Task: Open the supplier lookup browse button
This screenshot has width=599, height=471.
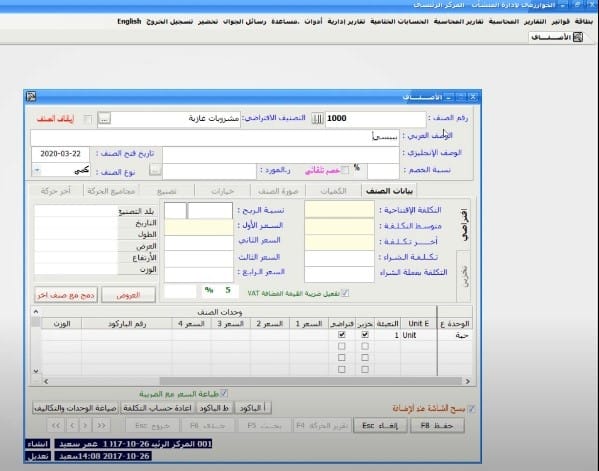Action: click(155, 170)
